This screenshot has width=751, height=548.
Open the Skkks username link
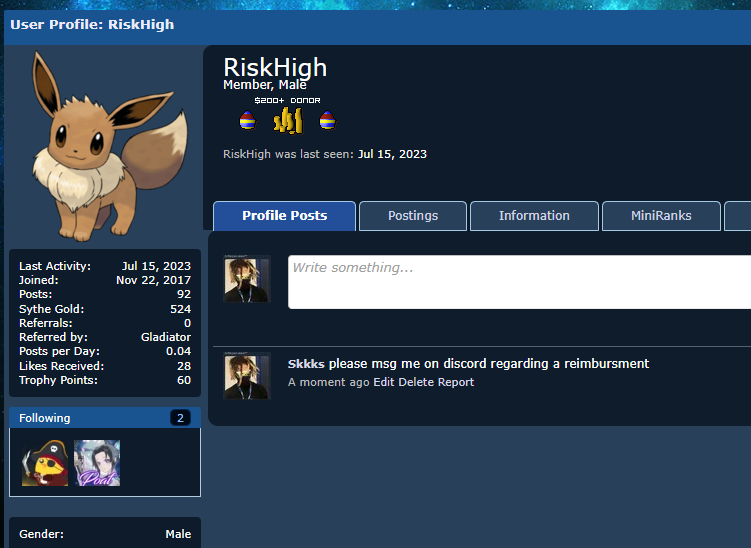pos(306,364)
